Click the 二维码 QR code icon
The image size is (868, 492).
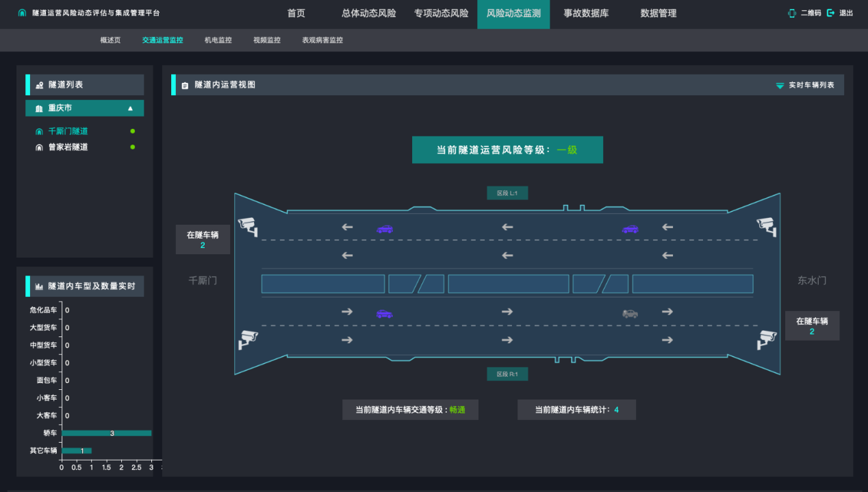pos(792,13)
